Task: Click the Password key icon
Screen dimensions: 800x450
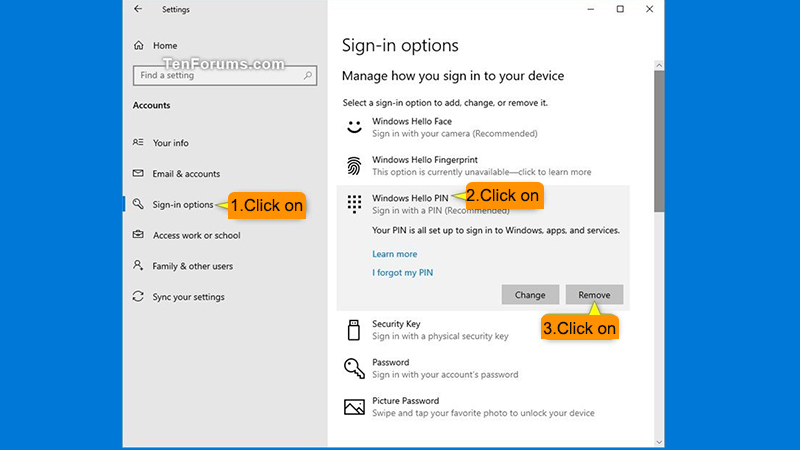Action: click(x=354, y=368)
